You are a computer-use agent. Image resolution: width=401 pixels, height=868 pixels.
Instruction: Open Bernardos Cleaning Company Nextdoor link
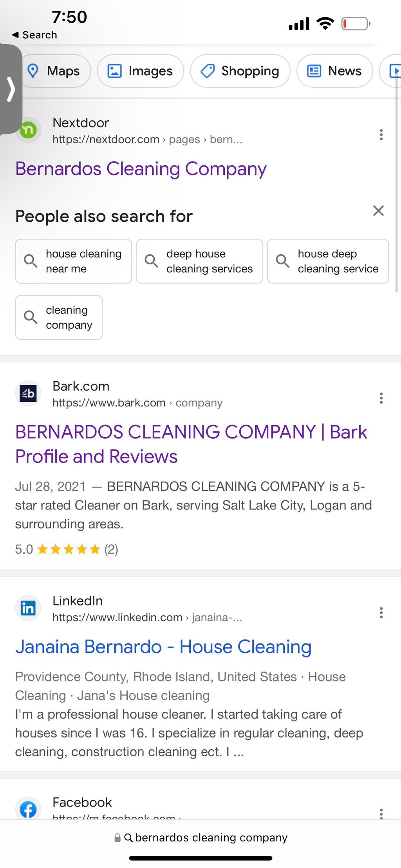(141, 169)
